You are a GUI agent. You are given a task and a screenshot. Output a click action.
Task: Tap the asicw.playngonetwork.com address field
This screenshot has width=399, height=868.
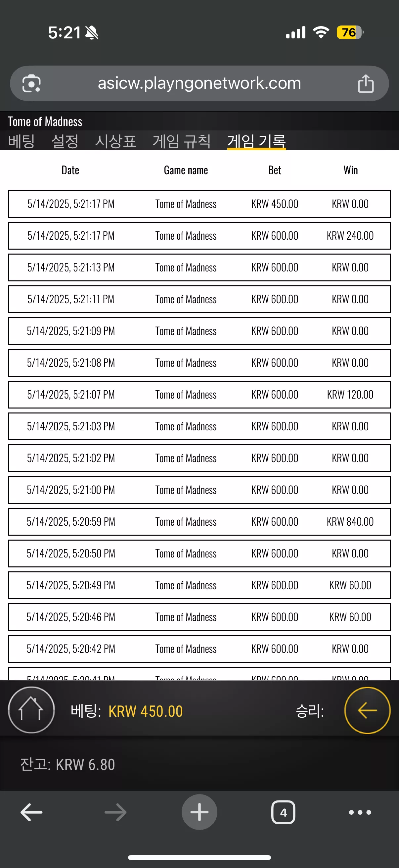click(199, 83)
